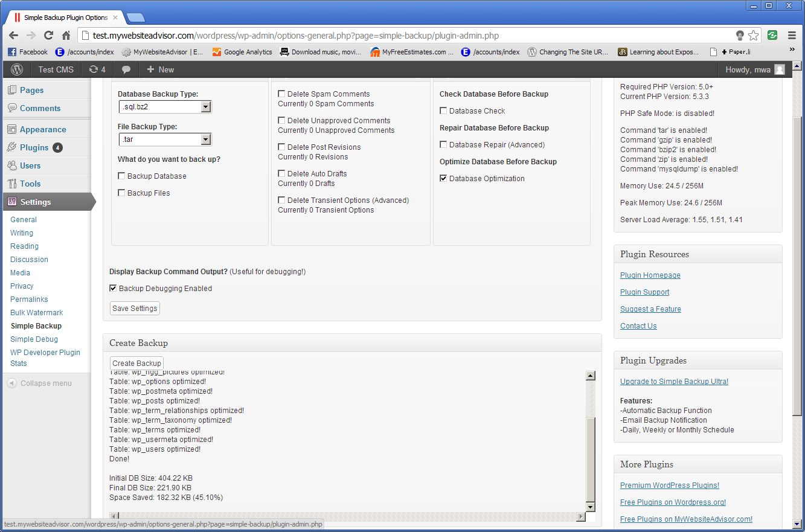The image size is (805, 532).
Task: Click the Users icon in the sidebar
Action: [x=12, y=165]
